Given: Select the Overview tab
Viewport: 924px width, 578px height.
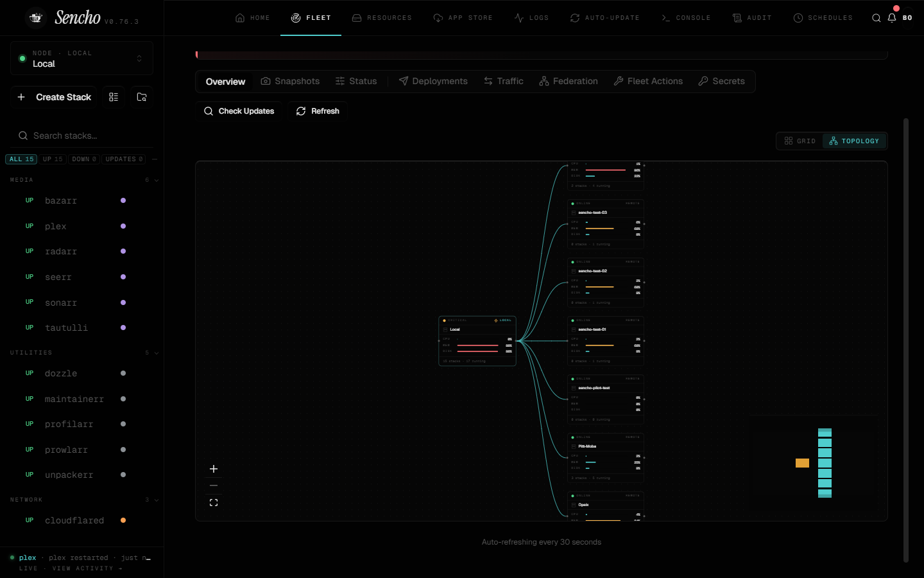Looking at the screenshot, I should click(x=225, y=82).
